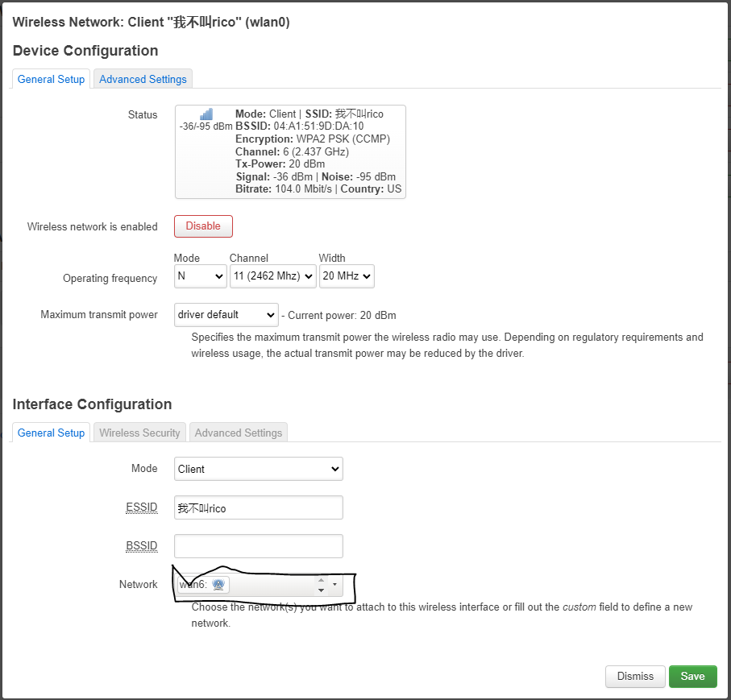Click the wan6 network interface icon

(x=218, y=585)
